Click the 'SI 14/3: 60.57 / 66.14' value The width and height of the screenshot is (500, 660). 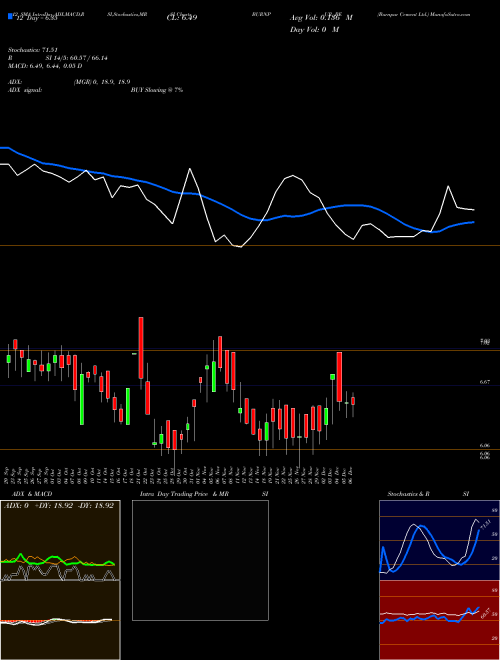(77, 58)
